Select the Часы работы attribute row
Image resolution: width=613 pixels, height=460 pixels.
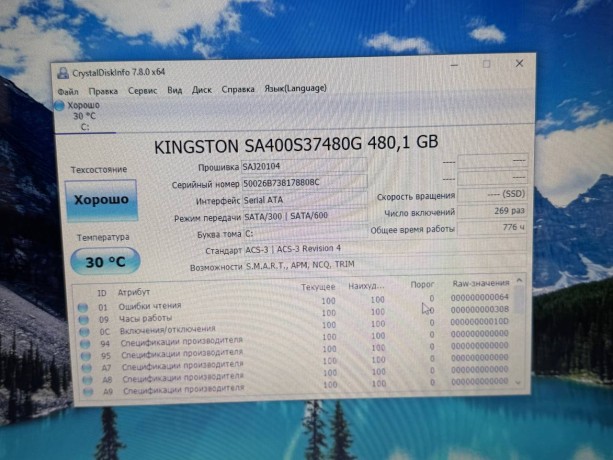294,315
